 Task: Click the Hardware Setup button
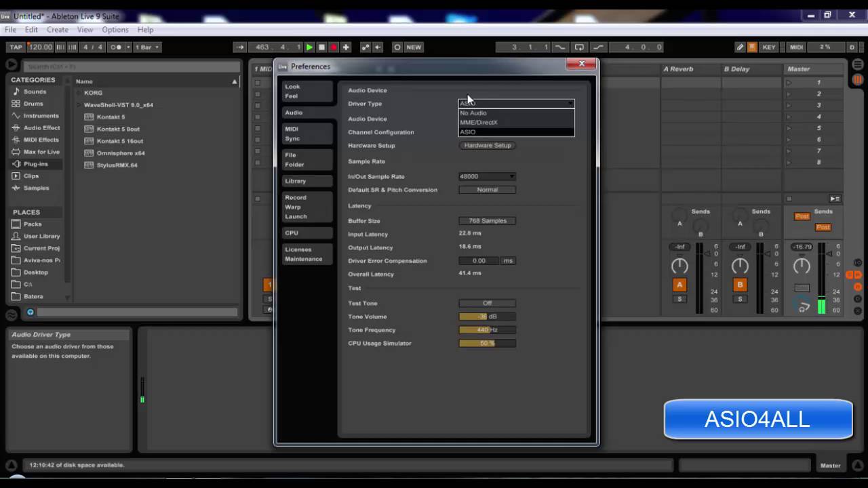488,145
